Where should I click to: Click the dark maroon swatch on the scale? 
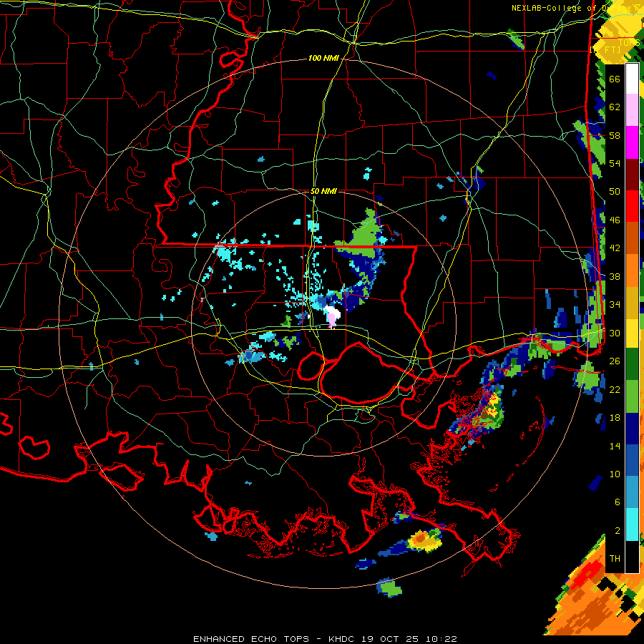632,174
